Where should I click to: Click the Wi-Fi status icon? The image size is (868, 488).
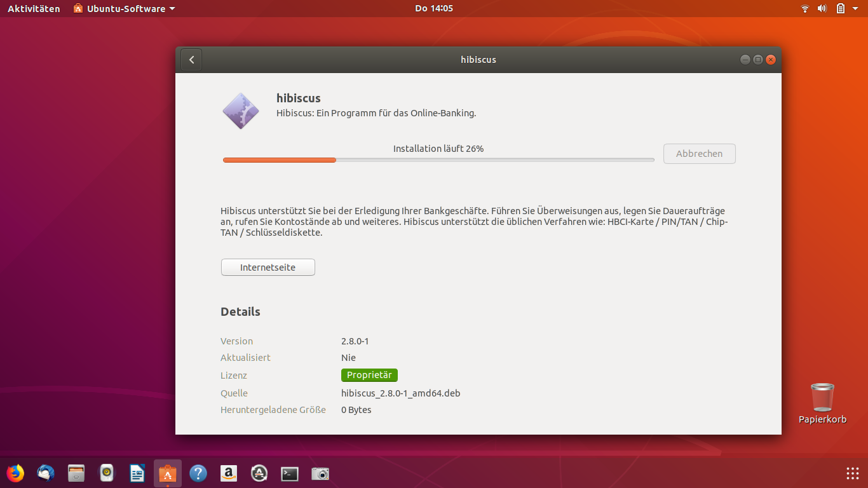point(805,8)
